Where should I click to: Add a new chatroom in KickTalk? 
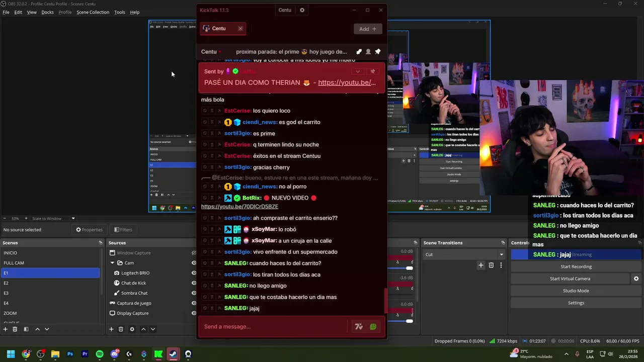click(x=368, y=29)
